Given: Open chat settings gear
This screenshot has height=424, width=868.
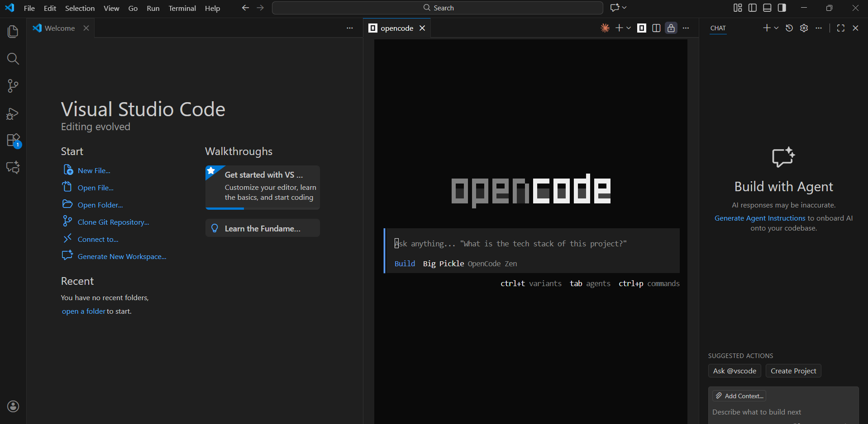Looking at the screenshot, I should (x=804, y=28).
